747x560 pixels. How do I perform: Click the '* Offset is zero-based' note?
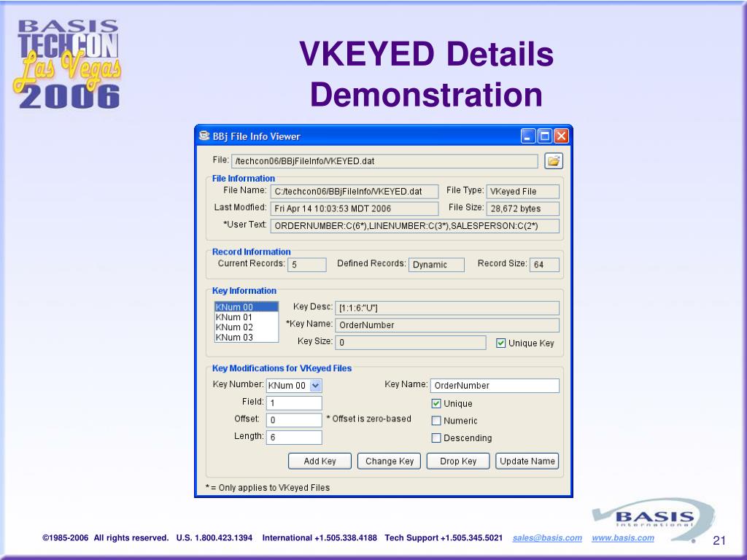[x=368, y=419]
